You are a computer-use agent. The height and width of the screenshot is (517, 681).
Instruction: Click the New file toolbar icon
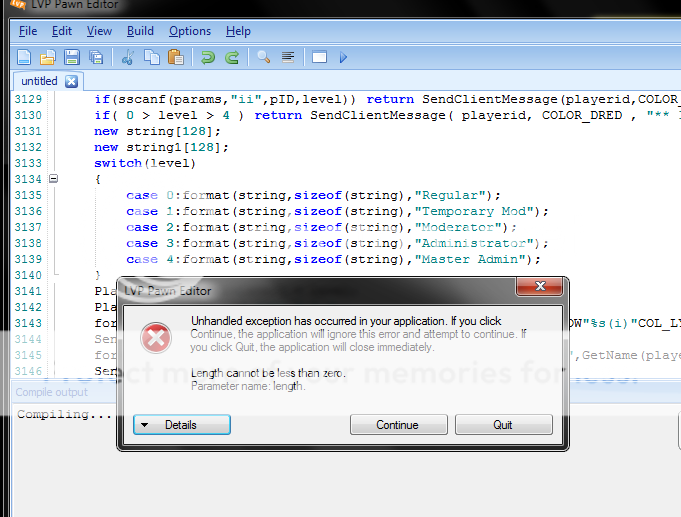coord(23,57)
